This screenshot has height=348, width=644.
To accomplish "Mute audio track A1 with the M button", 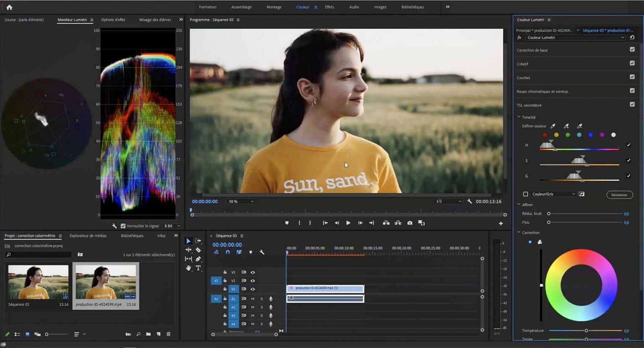I will point(252,299).
